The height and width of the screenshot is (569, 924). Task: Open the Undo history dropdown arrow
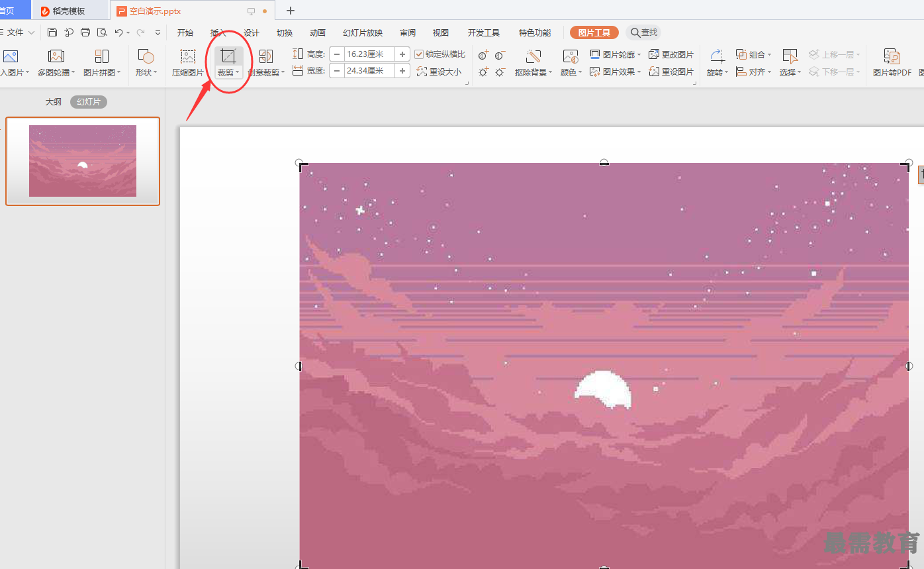click(128, 32)
